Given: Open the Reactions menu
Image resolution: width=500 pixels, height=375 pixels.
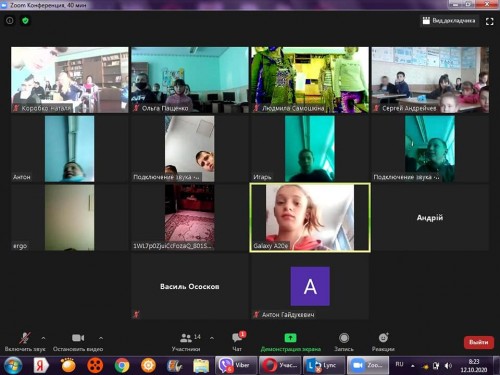Looking at the screenshot, I should tap(383, 342).
